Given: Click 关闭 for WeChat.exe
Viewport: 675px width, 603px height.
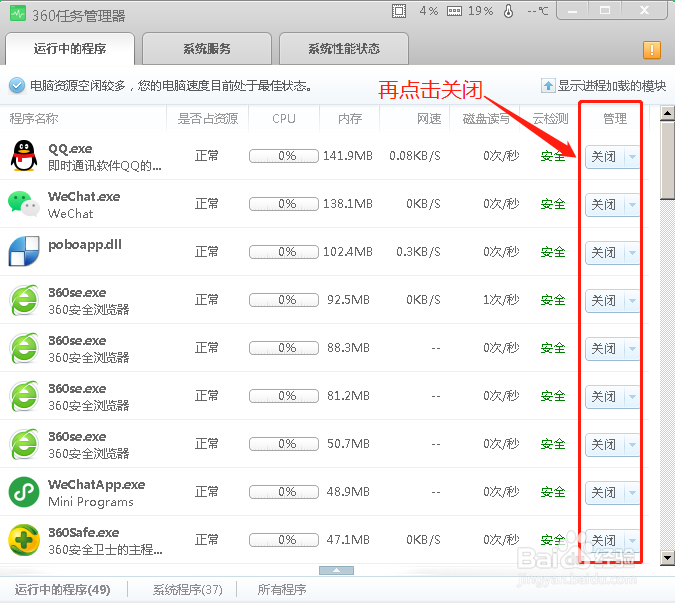Looking at the screenshot, I should click(604, 204).
